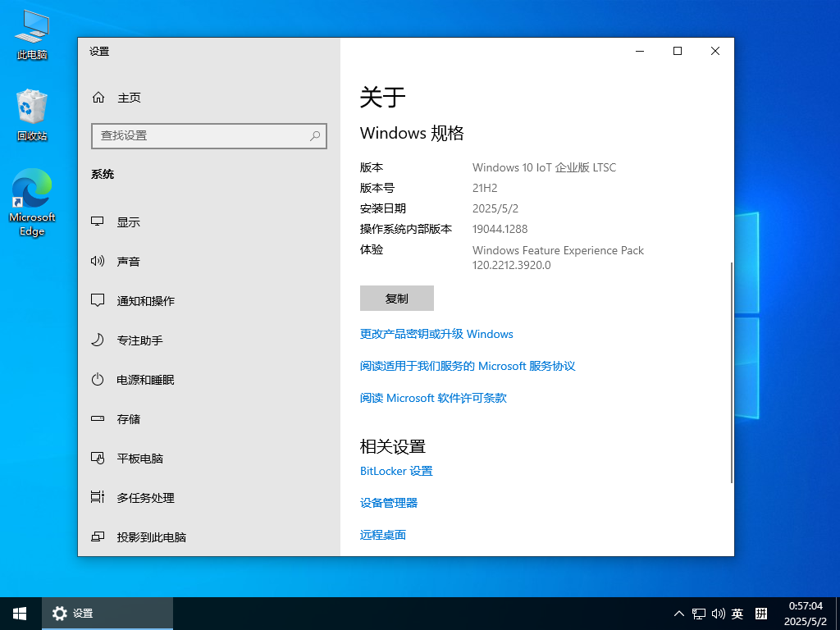
Task: Click change product key or upgrade link
Action: pyautogui.click(x=436, y=335)
